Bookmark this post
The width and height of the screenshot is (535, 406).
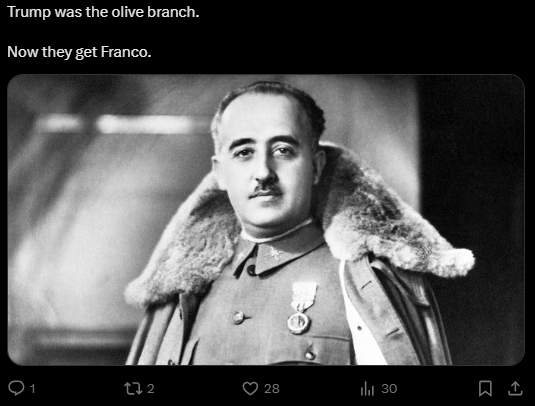485,389
